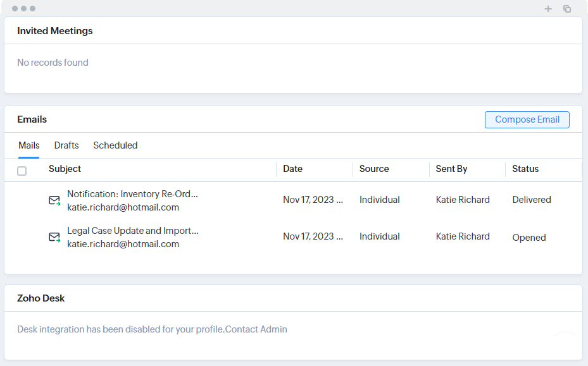588x366 pixels.
Task: Open the "Notification: Inventory Re-Ord..." email subject
Action: pos(132,194)
